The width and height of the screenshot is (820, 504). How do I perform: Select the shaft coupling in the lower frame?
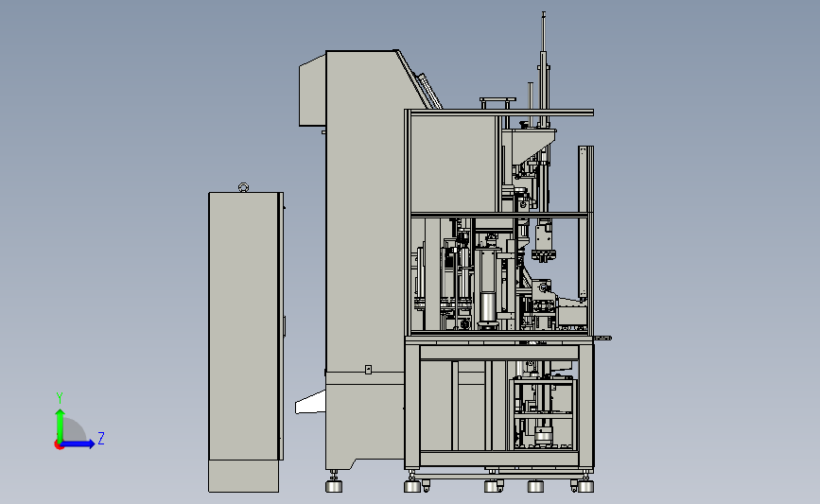pyautogui.click(x=544, y=435)
